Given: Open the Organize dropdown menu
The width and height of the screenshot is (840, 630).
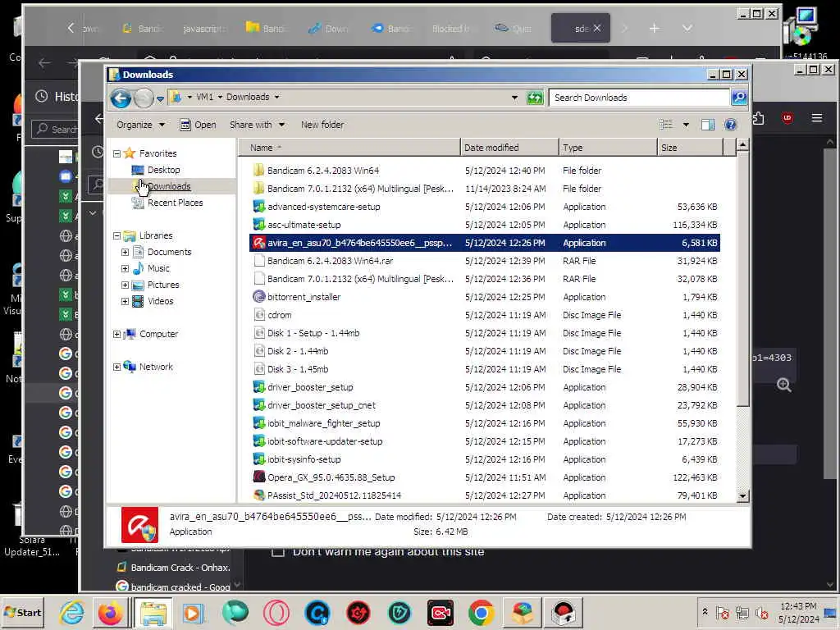Looking at the screenshot, I should 140,125.
